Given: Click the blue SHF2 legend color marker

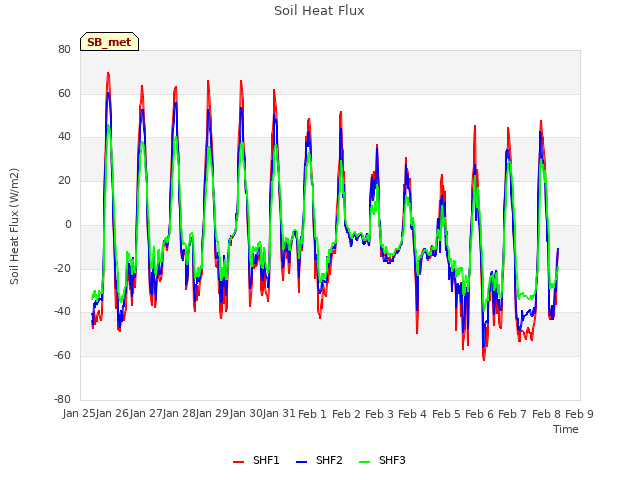Looking at the screenshot, I should coord(301,462).
